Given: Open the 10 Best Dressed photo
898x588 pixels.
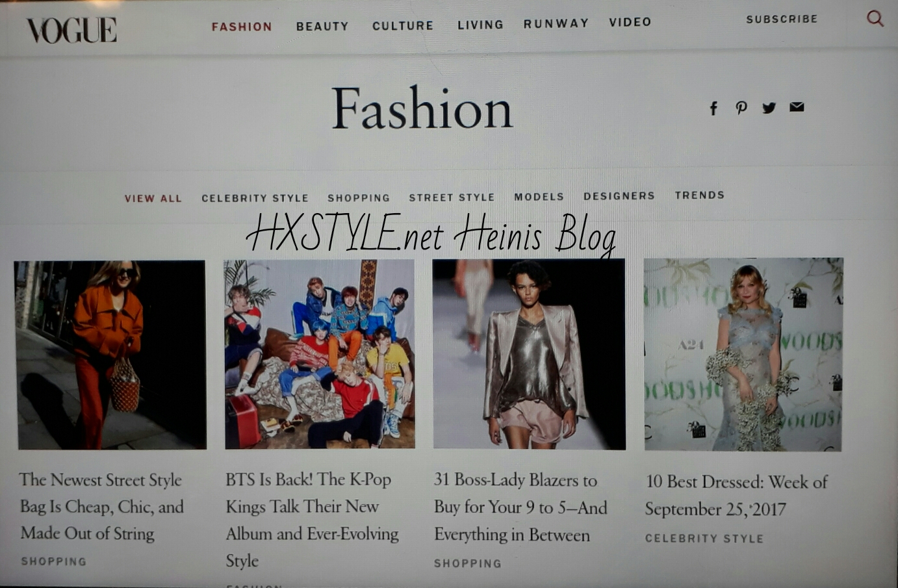Looking at the screenshot, I should coord(743,355).
